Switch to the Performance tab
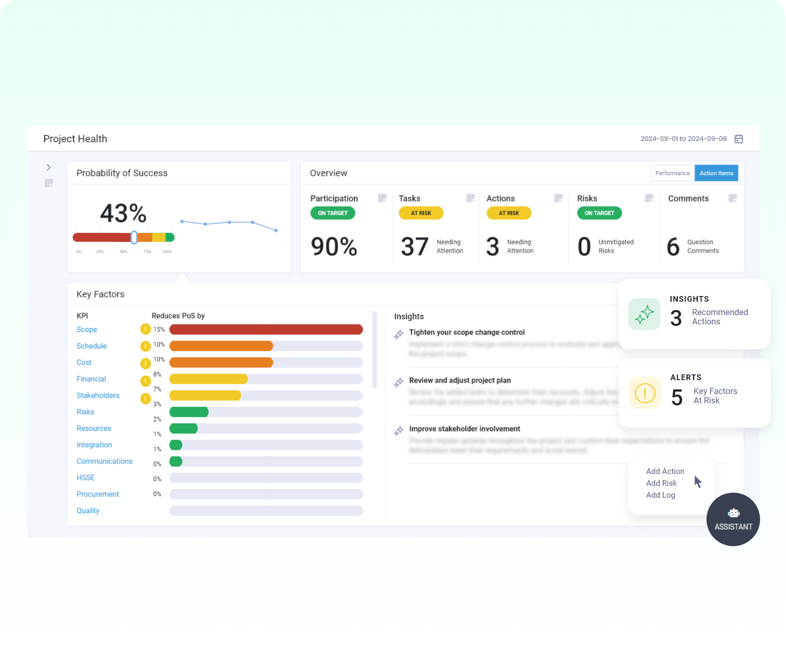Screen dimensions: 786x672 click(673, 173)
